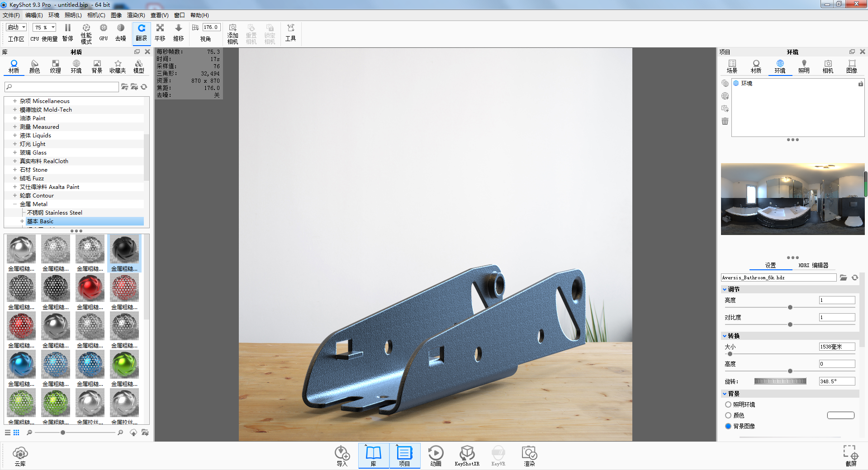Open the 文件(F) menu
This screenshot has width=868, height=470.
11,15
